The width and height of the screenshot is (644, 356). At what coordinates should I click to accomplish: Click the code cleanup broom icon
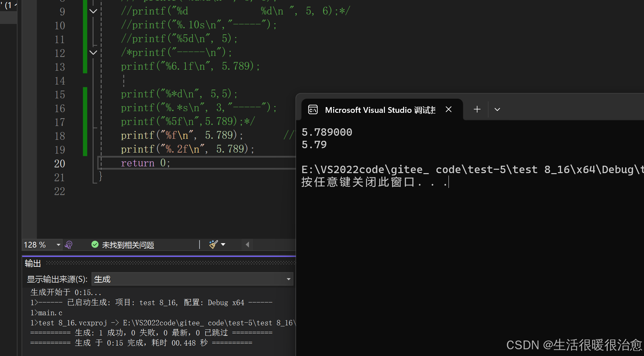point(213,245)
